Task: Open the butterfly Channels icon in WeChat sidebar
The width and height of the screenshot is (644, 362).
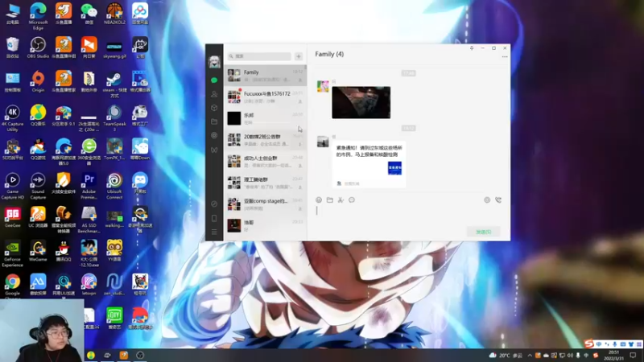Action: pyautogui.click(x=214, y=150)
